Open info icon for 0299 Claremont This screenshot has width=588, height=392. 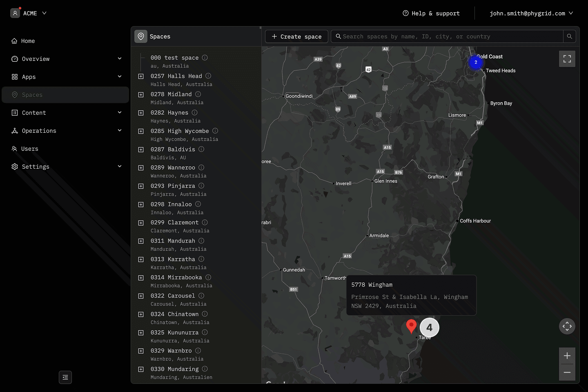tap(205, 223)
